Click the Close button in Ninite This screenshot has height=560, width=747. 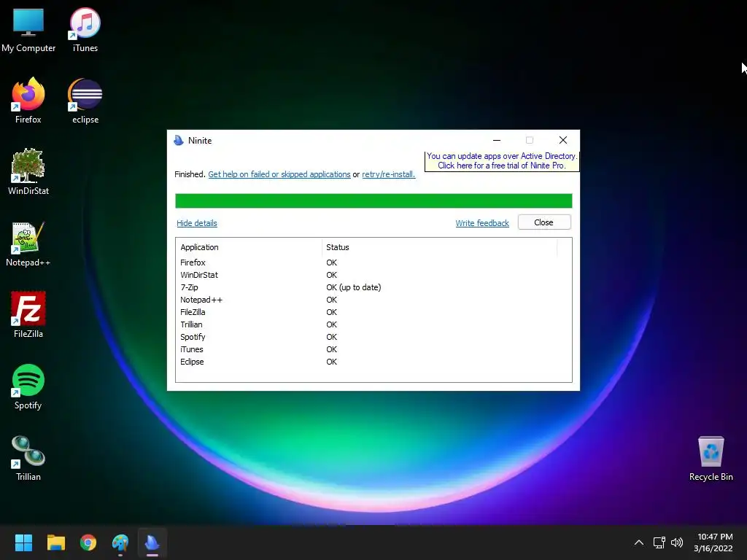(x=544, y=222)
